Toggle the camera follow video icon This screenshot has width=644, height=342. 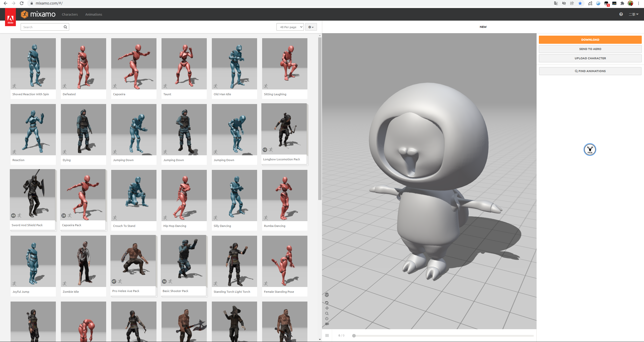[327, 324]
